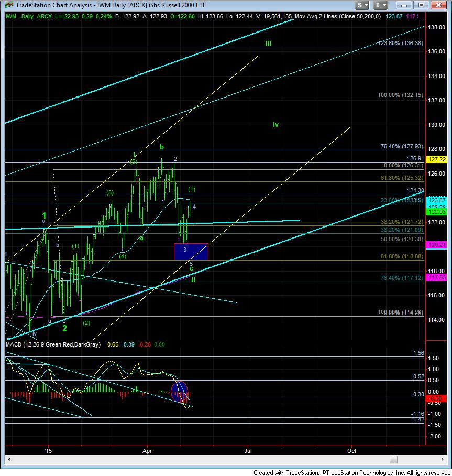This screenshot has height=476, width=452.
Task: Click the '126.91' price line label
Action: pos(415,158)
